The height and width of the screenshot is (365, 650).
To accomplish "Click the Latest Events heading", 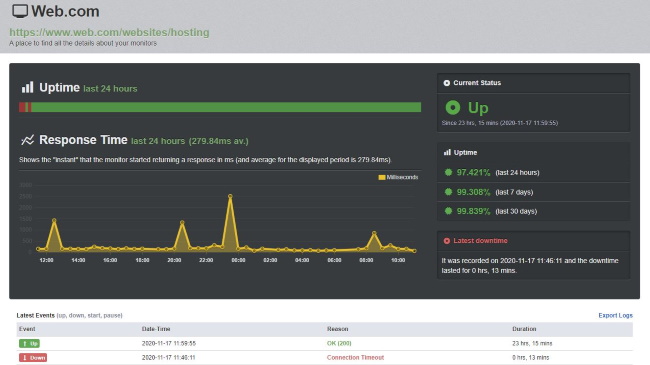I will (36, 315).
